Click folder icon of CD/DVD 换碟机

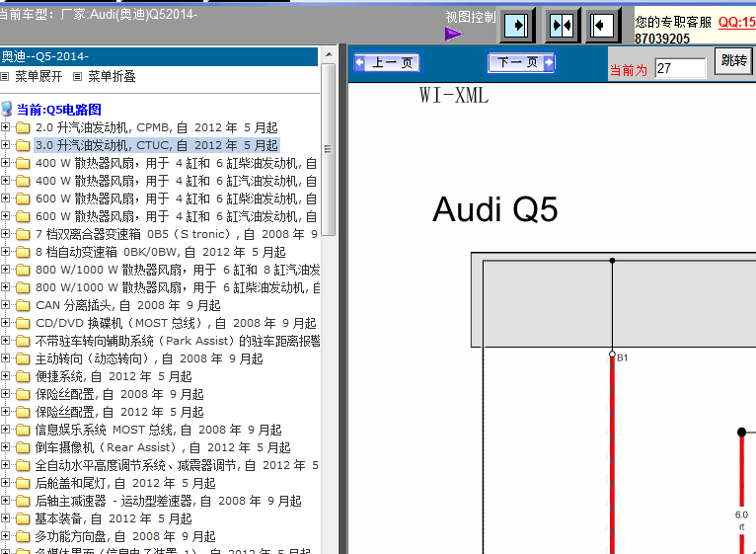[x=23, y=323]
